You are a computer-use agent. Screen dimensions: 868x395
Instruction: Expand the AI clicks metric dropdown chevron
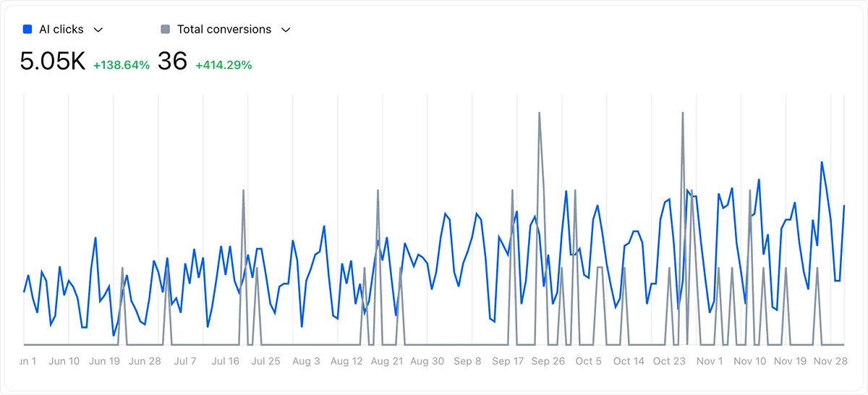coord(99,30)
